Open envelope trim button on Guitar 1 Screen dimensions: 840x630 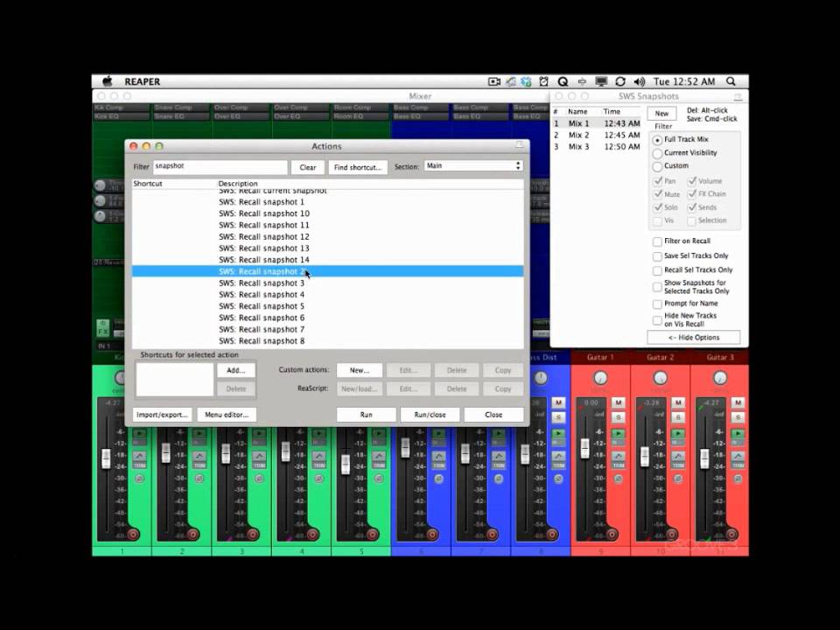coord(619,459)
